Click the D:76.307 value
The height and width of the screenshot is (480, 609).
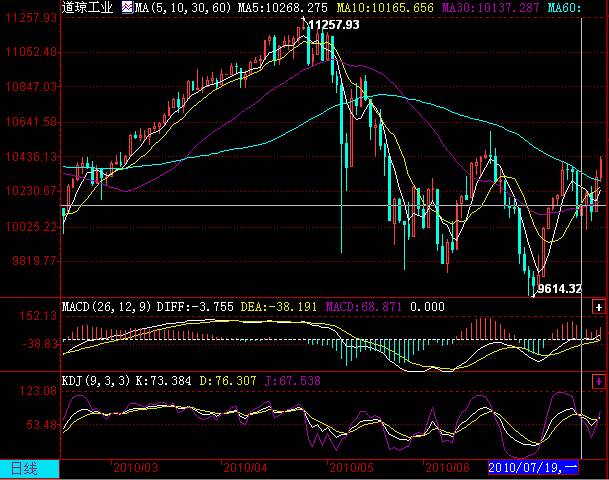click(x=228, y=381)
